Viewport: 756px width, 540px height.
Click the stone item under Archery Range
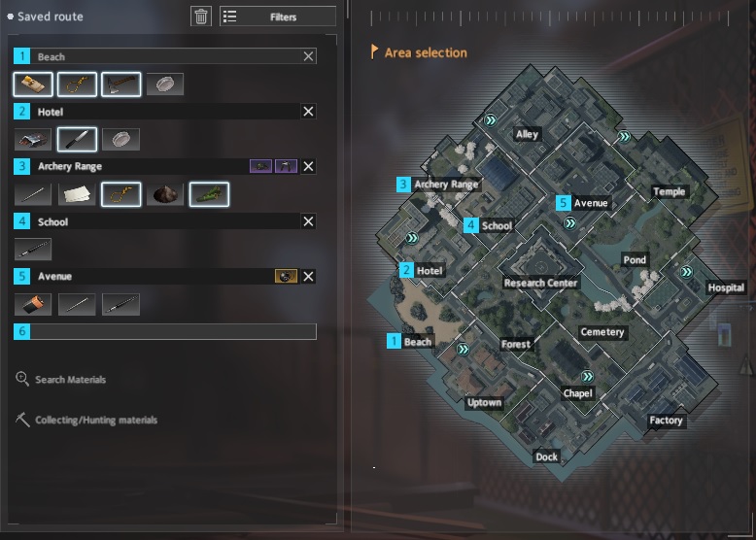point(165,194)
